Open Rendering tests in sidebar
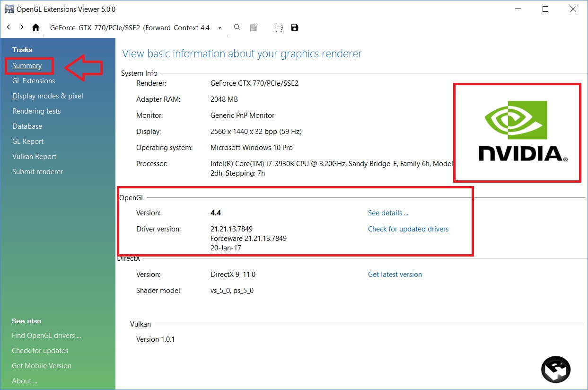The image size is (588, 390). (x=36, y=111)
